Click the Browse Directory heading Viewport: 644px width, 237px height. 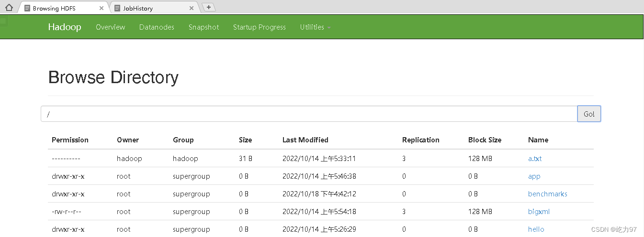113,77
